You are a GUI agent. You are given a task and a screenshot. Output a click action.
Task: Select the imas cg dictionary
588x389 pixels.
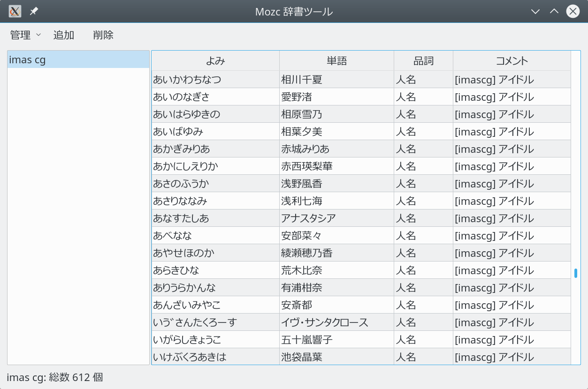point(78,60)
